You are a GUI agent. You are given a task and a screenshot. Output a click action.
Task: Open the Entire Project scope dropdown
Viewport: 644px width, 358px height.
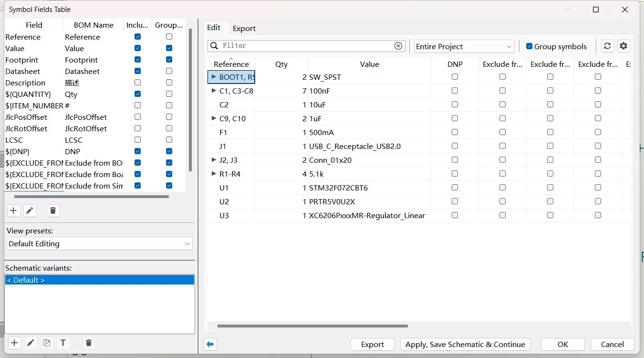tap(464, 46)
